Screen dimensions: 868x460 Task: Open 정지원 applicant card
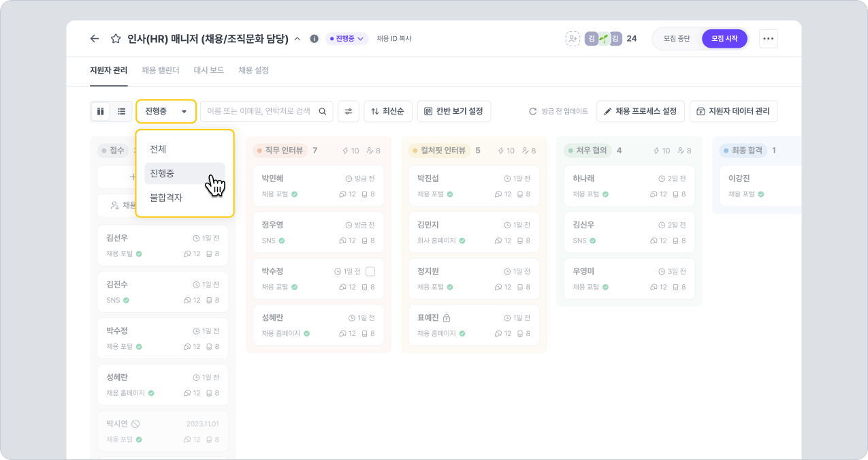[x=474, y=278]
